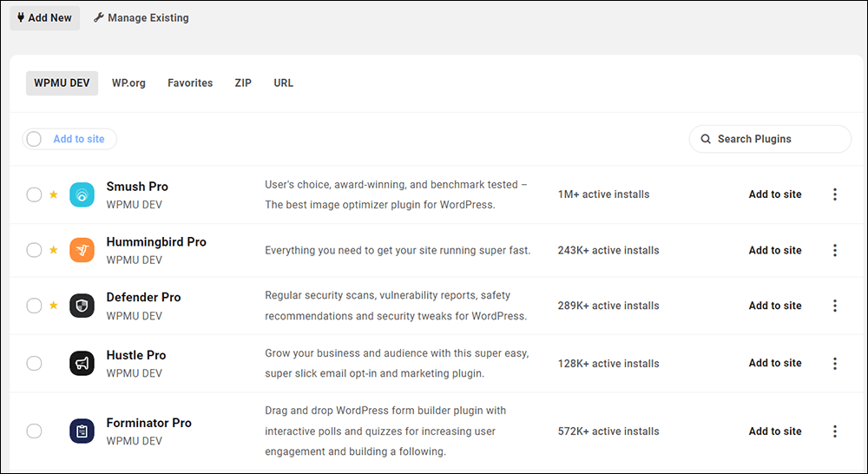Focus the Search Plugins field
This screenshot has width=868, height=474.
tap(770, 139)
